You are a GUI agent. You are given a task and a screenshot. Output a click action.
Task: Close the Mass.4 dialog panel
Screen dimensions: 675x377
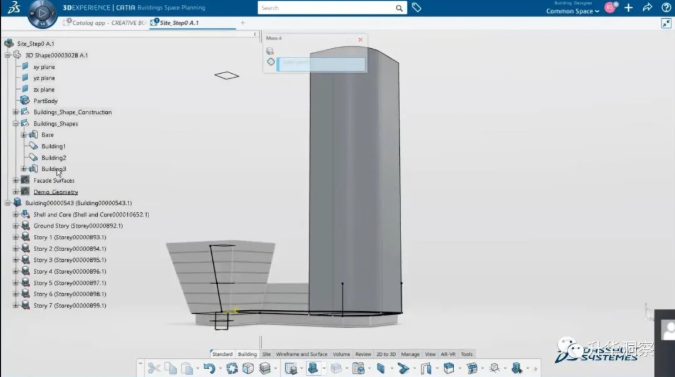[360, 40]
